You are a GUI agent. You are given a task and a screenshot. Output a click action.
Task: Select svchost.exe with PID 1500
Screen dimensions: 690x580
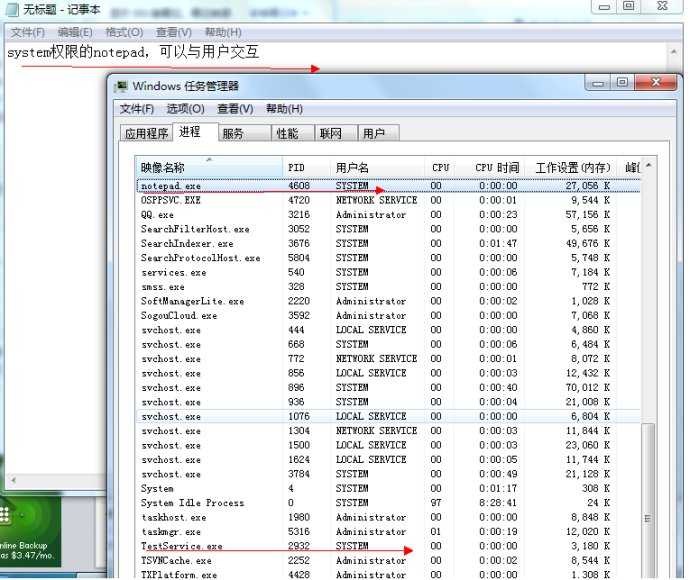click(x=388, y=445)
